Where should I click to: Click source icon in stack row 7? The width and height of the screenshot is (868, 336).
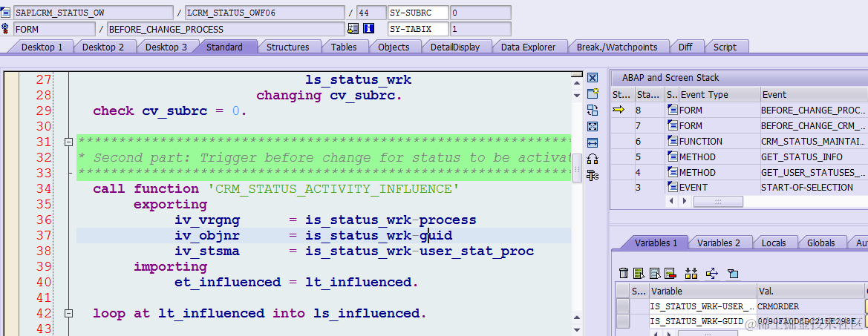tap(673, 125)
